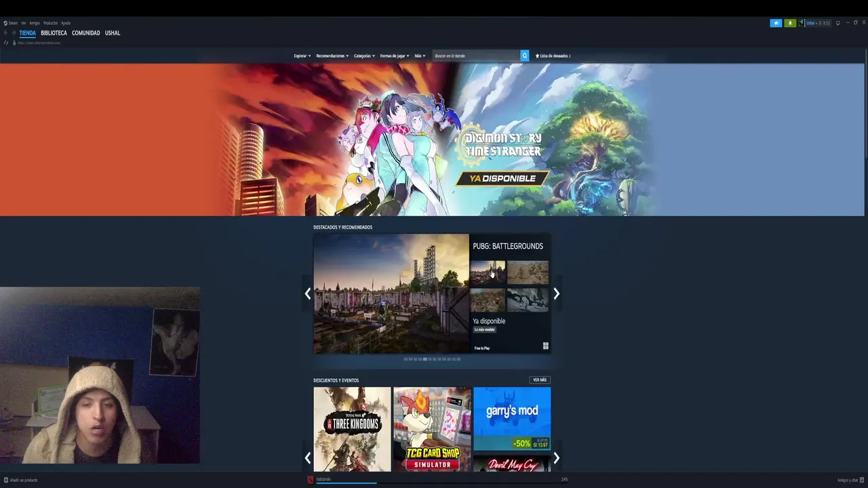
Task: Expand the Más dropdown
Action: click(x=420, y=56)
